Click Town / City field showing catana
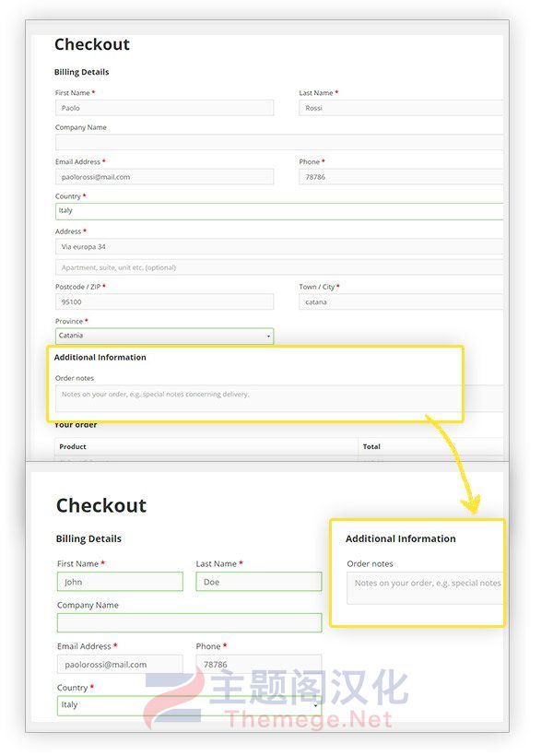The width and height of the screenshot is (553, 756). (401, 301)
